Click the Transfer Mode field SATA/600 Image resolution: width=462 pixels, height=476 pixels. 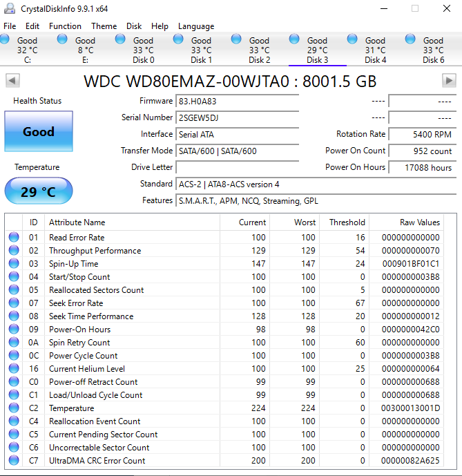(238, 151)
